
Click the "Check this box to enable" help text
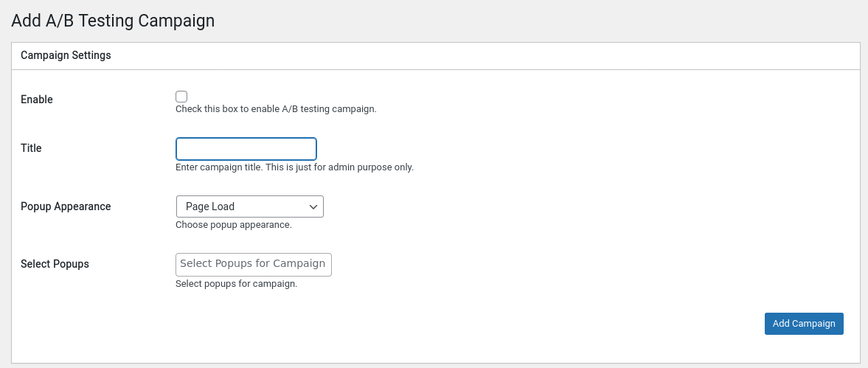coord(227,109)
